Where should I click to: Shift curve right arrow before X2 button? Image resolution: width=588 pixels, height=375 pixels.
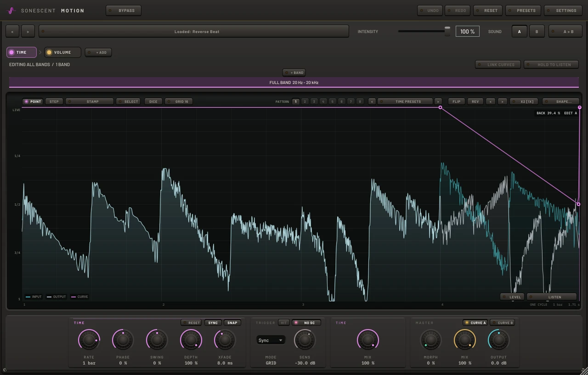click(x=502, y=101)
